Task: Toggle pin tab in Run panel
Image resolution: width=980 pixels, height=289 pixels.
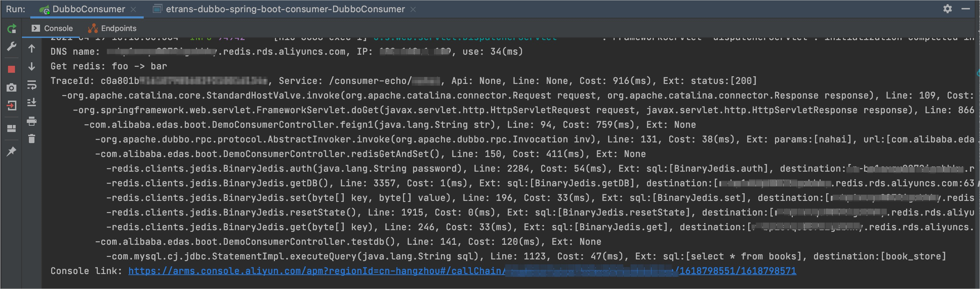Action: point(12,151)
